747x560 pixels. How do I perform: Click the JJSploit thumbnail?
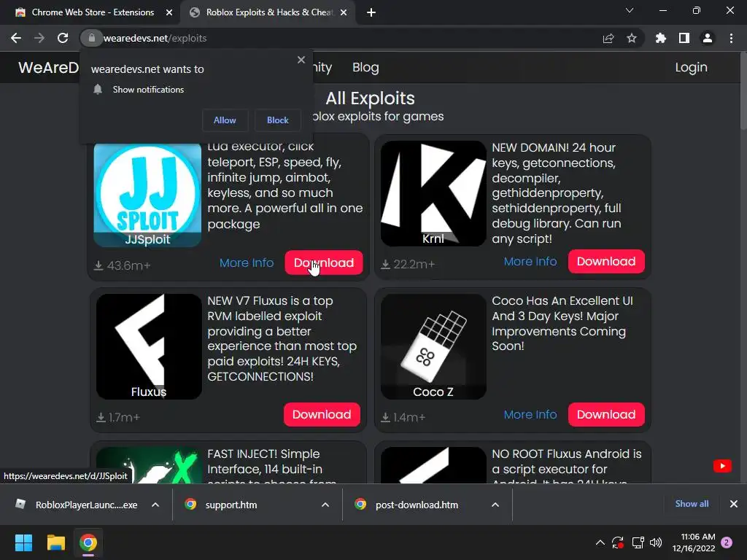pos(147,195)
